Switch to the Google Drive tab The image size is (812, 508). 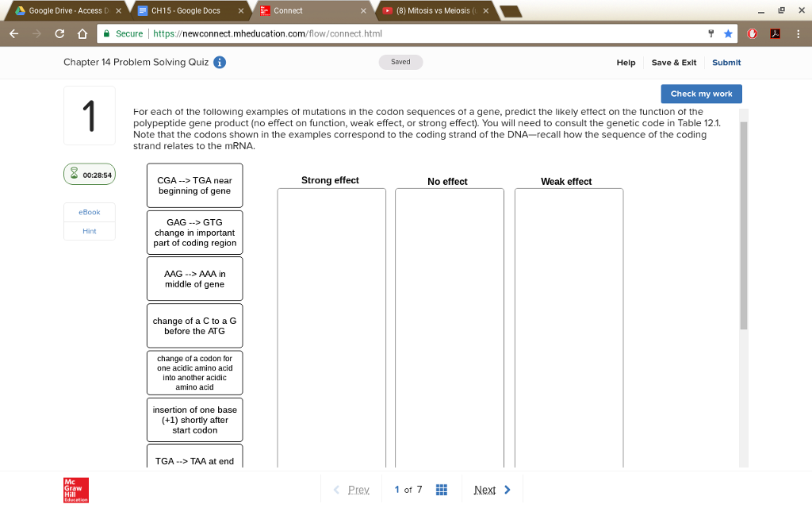pyautogui.click(x=67, y=11)
